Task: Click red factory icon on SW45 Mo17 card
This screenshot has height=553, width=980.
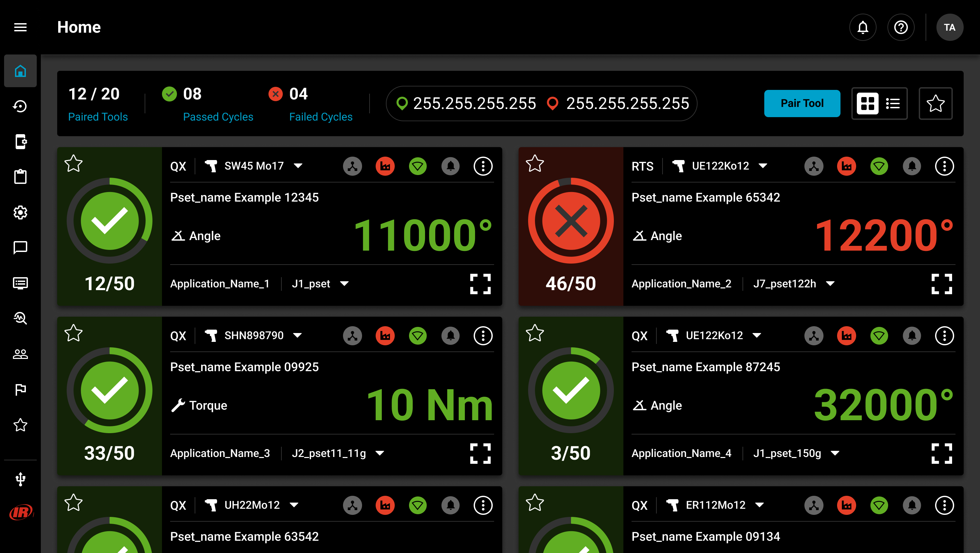Action: coord(385,166)
